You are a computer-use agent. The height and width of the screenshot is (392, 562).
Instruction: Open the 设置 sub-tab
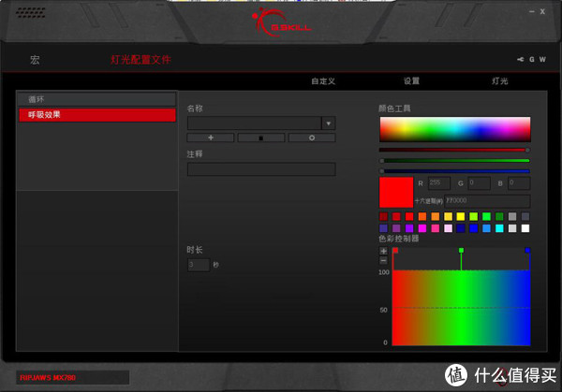pyautogui.click(x=411, y=80)
